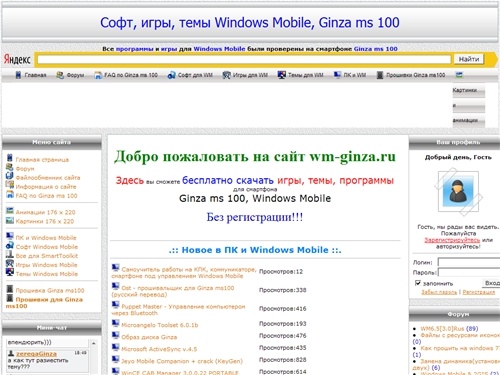The image size is (500, 375).
Task: Click the last small icon in nav bar
Action: (x=459, y=75)
